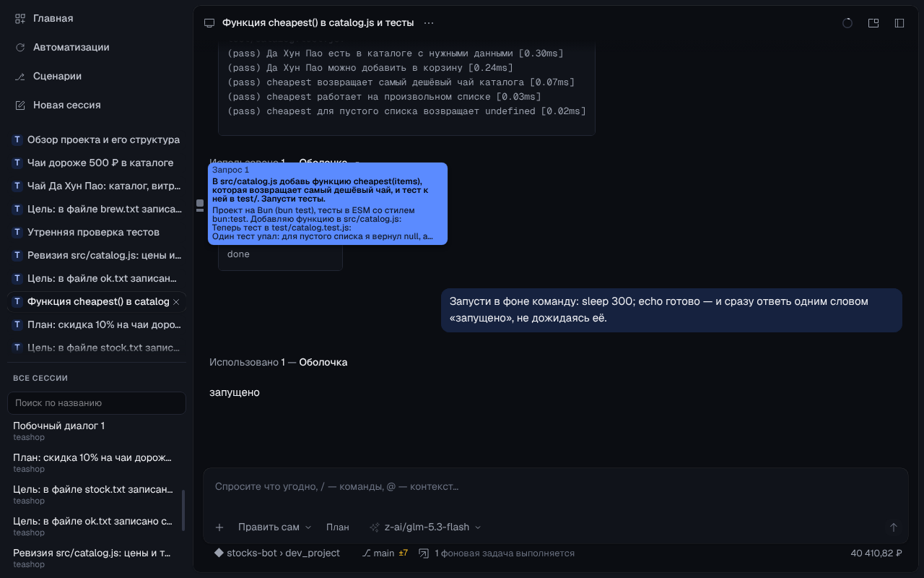This screenshot has height=578, width=924.
Task: Click the loading spinner icon in header
Action: point(847,23)
